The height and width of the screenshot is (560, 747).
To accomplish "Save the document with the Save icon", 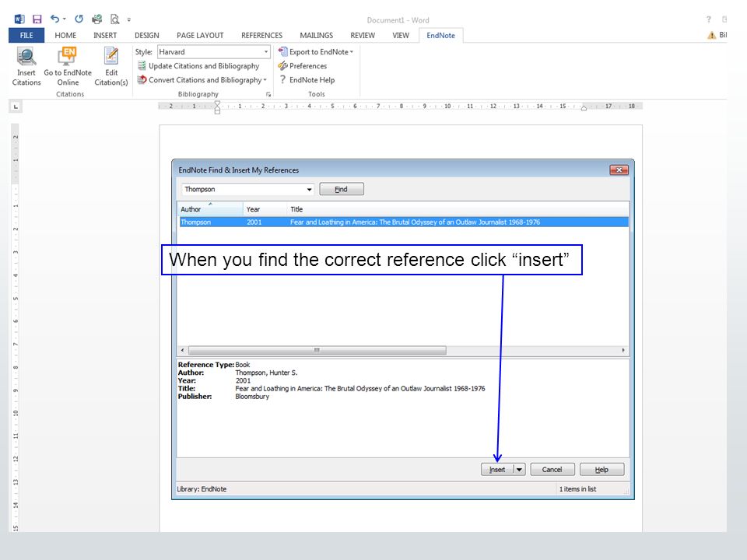I will click(37, 19).
